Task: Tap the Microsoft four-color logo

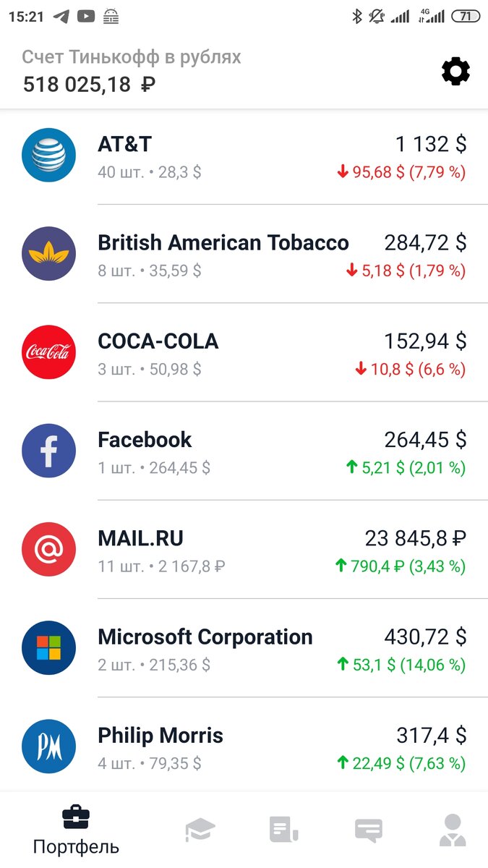Action: [48, 647]
